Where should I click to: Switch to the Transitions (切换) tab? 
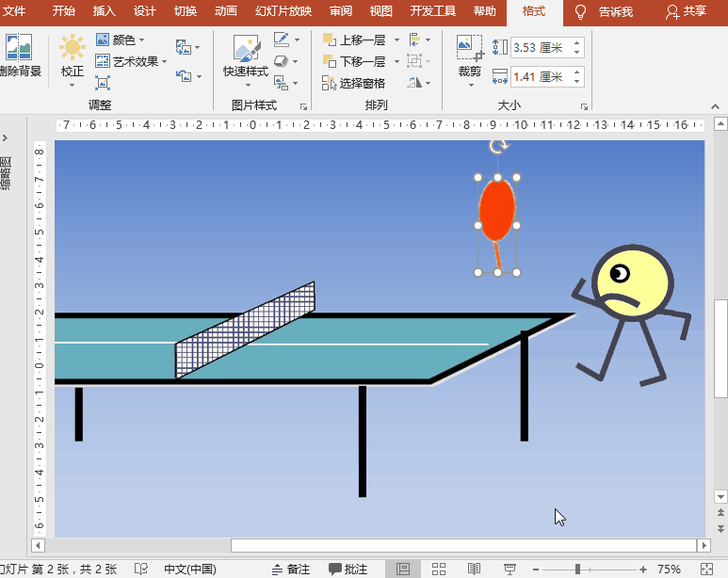coord(186,11)
